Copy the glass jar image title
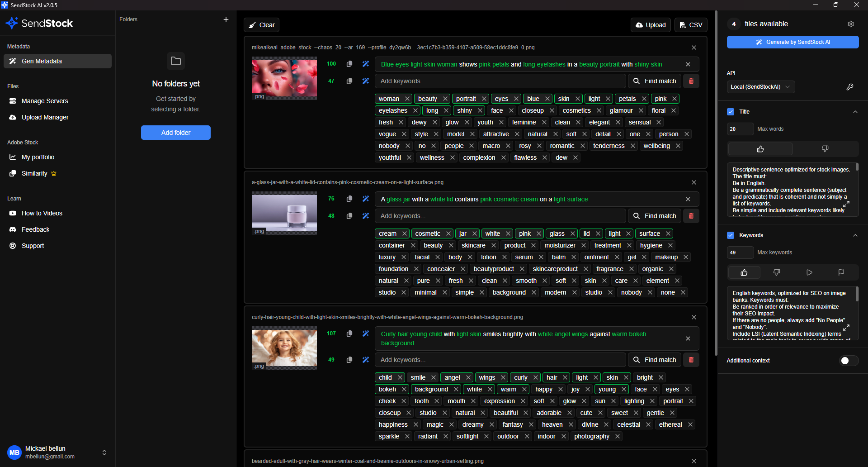This screenshot has height=467, width=868. click(x=349, y=199)
